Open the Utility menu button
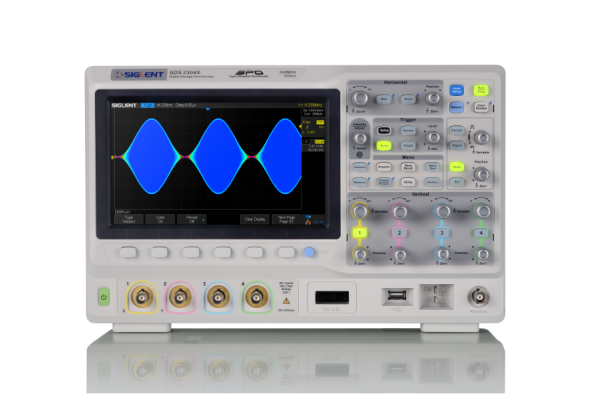This screenshot has height=400, width=600. coord(408,182)
